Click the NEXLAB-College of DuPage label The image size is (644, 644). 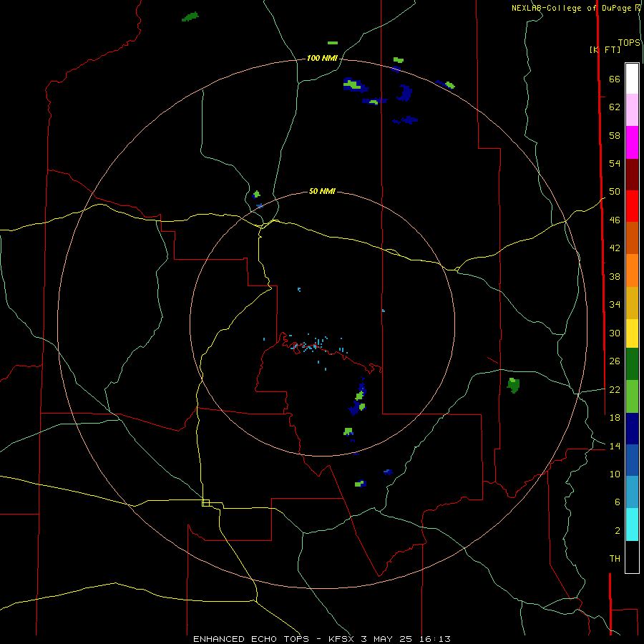572,8
